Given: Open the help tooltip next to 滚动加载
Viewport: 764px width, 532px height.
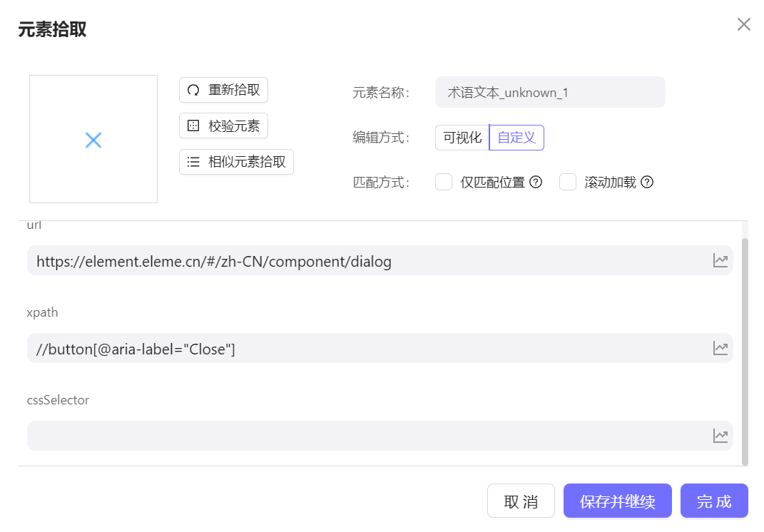Looking at the screenshot, I should pyautogui.click(x=646, y=182).
